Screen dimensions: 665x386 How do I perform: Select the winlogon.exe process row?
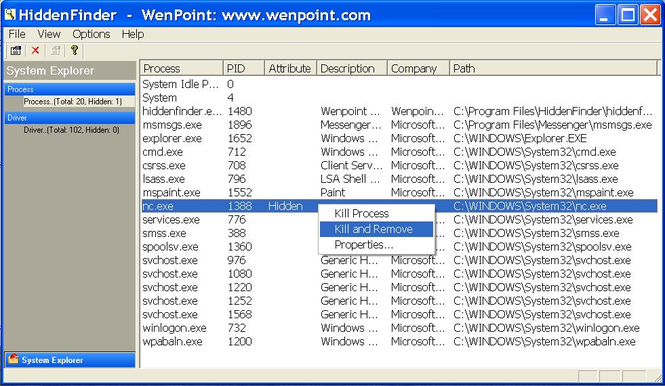(x=399, y=328)
